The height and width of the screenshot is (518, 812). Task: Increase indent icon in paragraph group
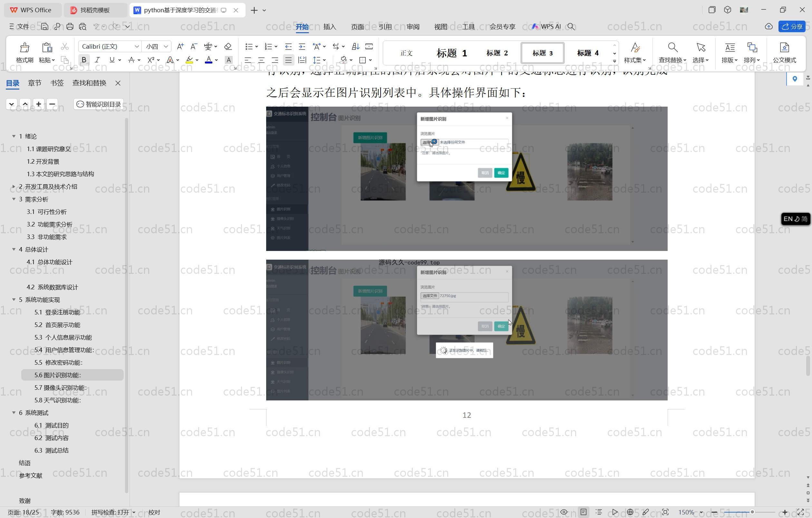pos(302,46)
